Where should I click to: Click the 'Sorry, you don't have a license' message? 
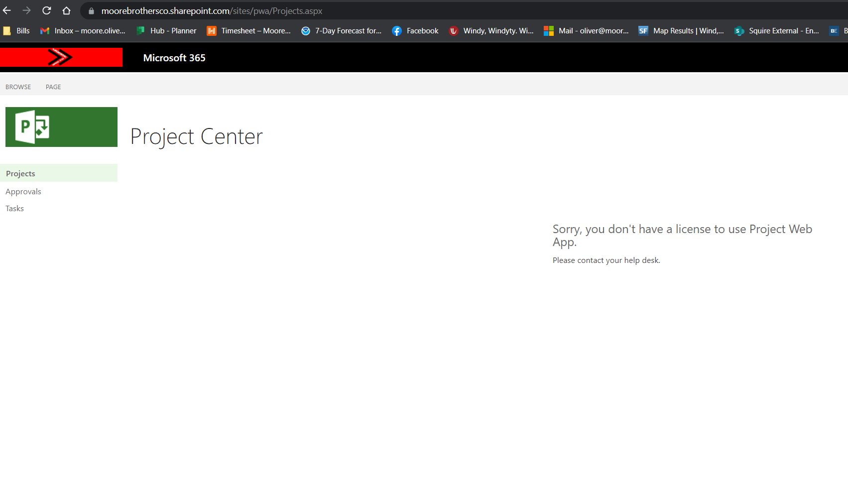click(682, 236)
